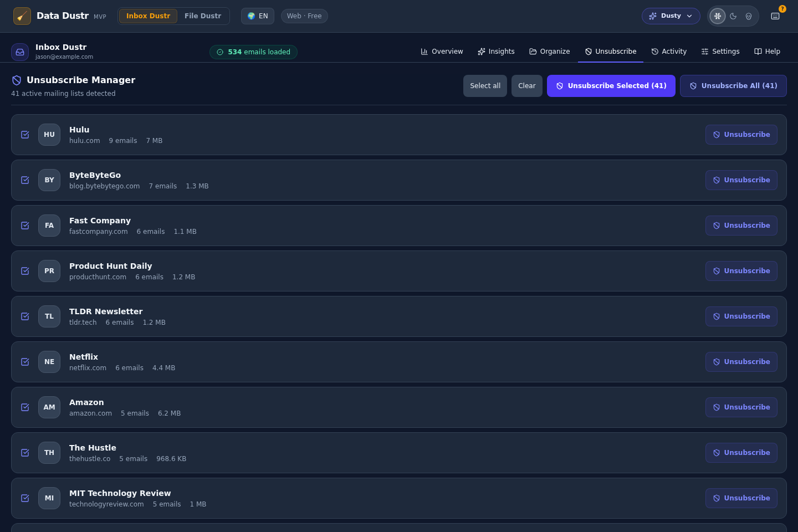Image resolution: width=798 pixels, height=532 pixels.
Task: Click the Clear selection button
Action: [527, 86]
